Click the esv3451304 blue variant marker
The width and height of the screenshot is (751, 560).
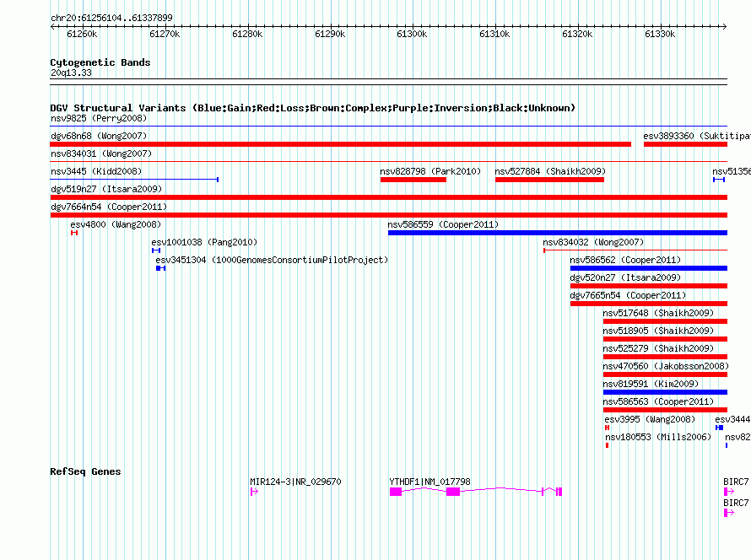pyautogui.click(x=161, y=268)
